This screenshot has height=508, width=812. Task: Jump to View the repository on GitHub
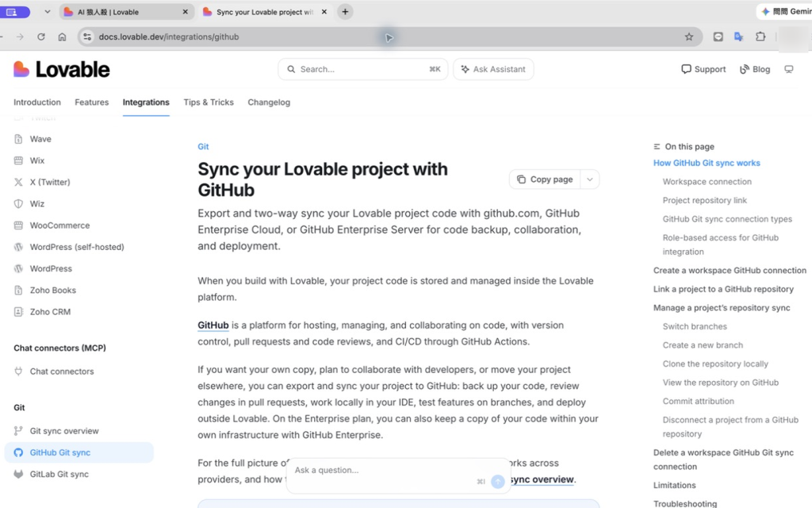[720, 382]
